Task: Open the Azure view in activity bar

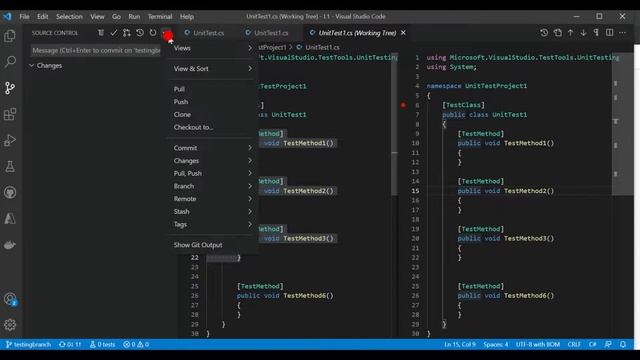Action: (10, 218)
